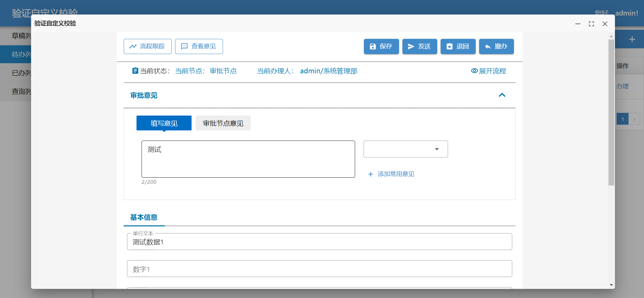Click the 流程跟踪 button
Screen dimensions: 644x298
coord(148,46)
